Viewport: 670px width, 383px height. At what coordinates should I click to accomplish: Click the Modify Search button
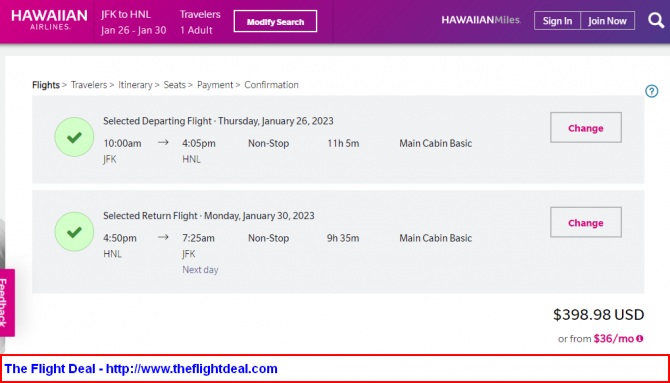[275, 21]
